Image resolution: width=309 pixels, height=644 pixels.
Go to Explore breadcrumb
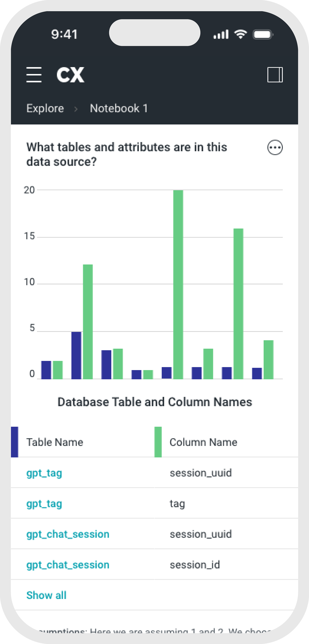point(45,108)
